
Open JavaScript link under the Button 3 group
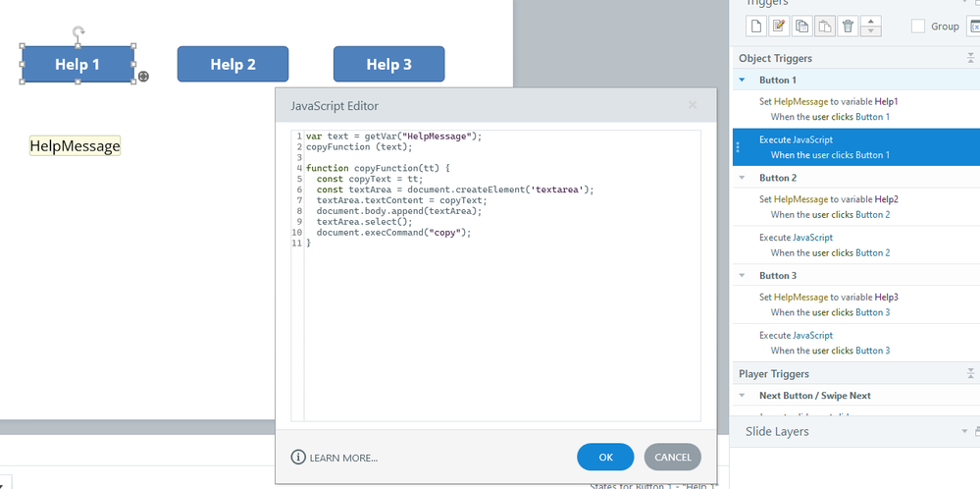click(812, 335)
